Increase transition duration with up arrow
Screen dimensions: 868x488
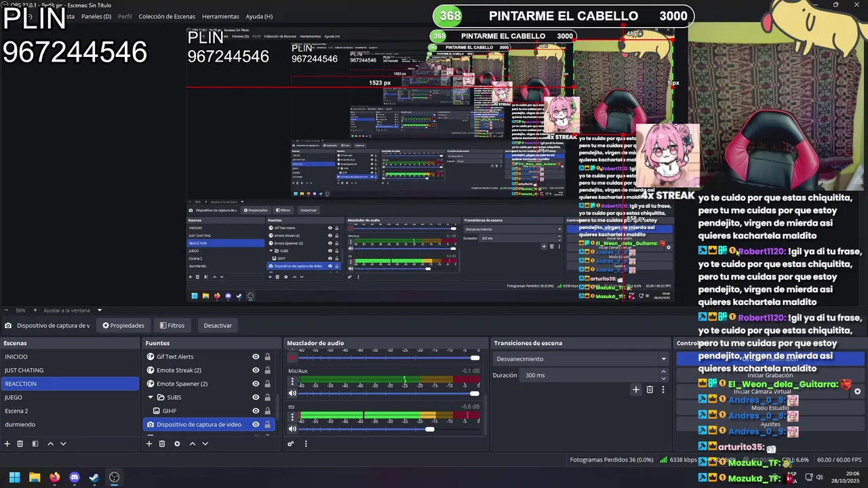point(663,372)
